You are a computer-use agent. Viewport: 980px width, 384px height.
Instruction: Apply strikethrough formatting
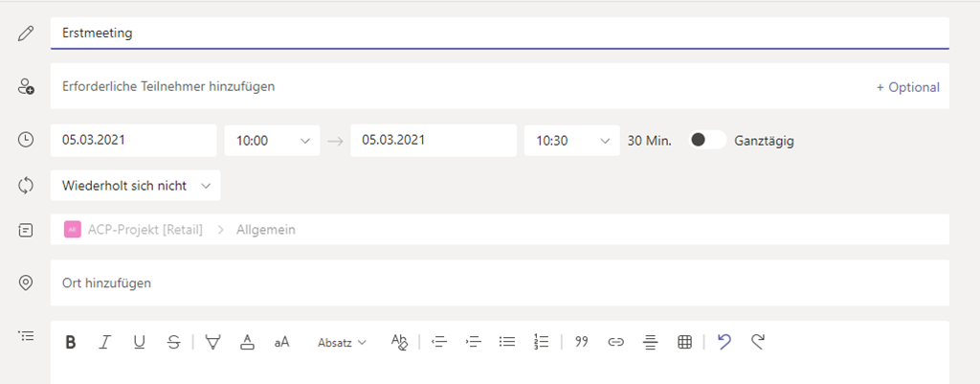point(174,342)
